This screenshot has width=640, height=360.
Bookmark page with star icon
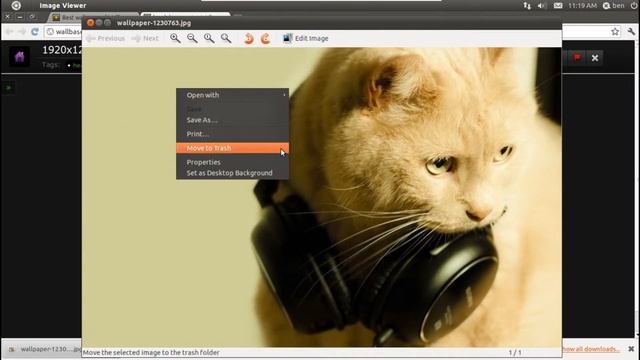click(615, 31)
